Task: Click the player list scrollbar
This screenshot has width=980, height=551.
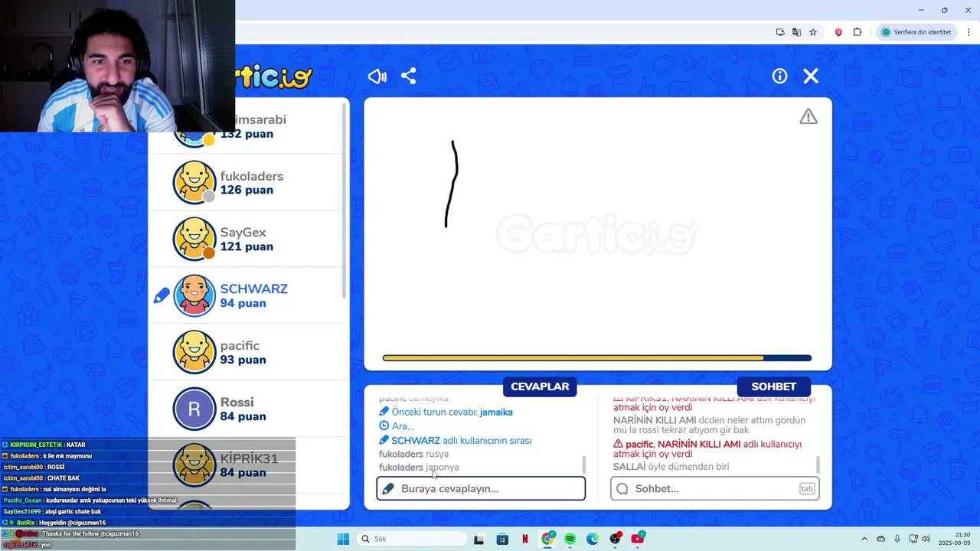Action: pyautogui.click(x=344, y=199)
